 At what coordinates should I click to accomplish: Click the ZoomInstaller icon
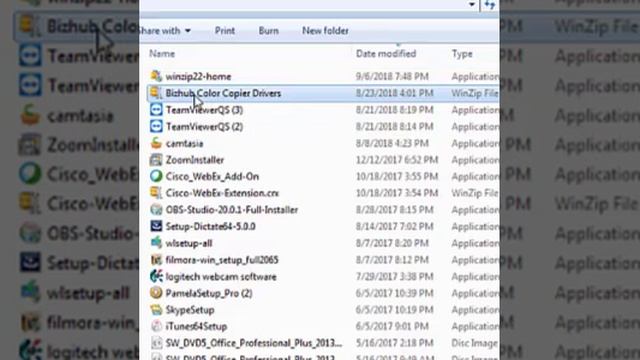(156, 160)
